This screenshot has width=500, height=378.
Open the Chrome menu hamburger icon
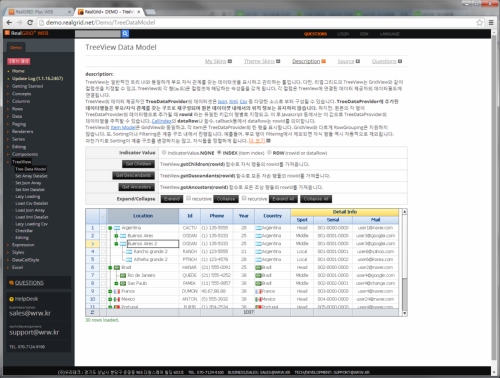tap(491, 22)
